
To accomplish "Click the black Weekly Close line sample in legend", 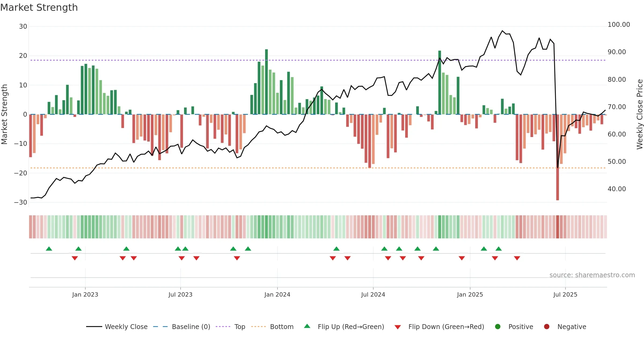I will pyautogui.click(x=94, y=327).
